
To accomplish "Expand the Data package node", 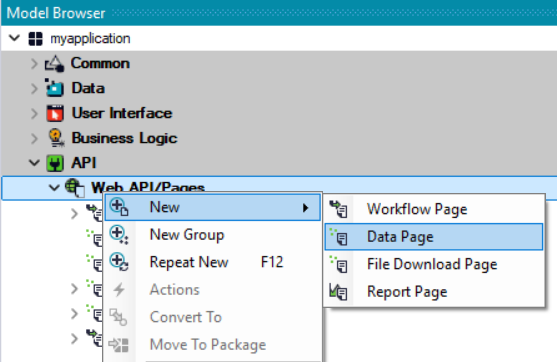I will 34,88.
